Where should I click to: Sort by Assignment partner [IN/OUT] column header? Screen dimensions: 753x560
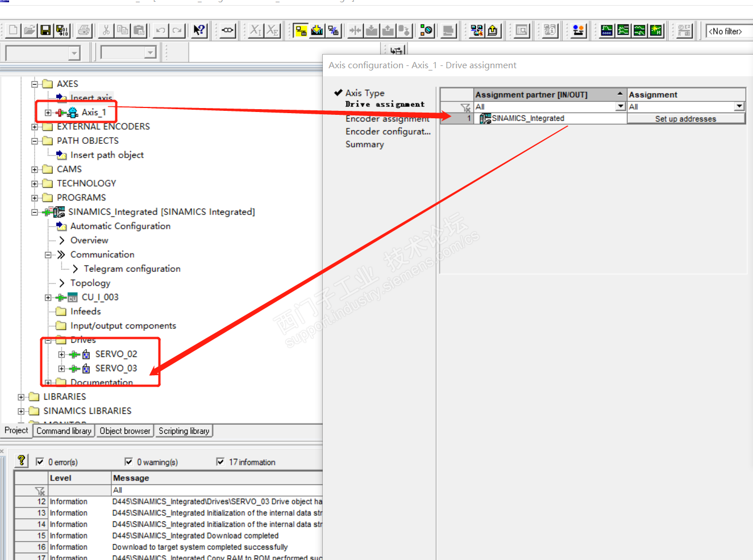550,94
